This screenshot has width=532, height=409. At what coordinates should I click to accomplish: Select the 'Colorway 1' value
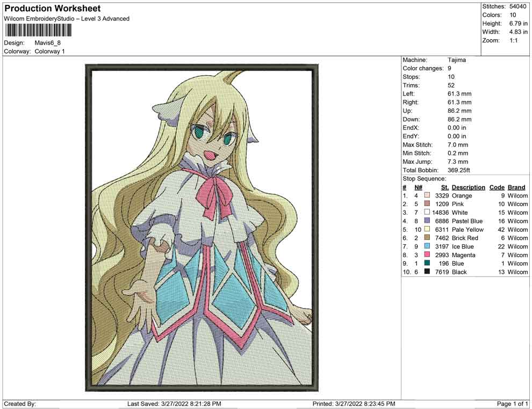(49, 52)
